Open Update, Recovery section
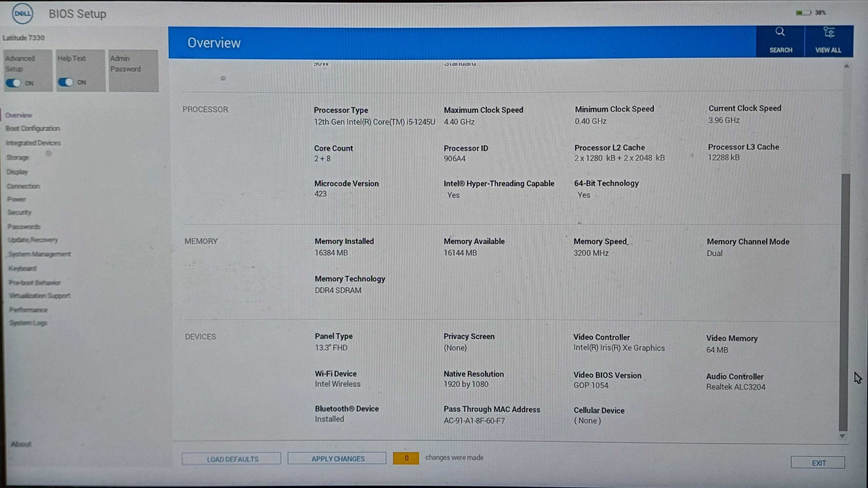This screenshot has width=868, height=488. pos(33,240)
